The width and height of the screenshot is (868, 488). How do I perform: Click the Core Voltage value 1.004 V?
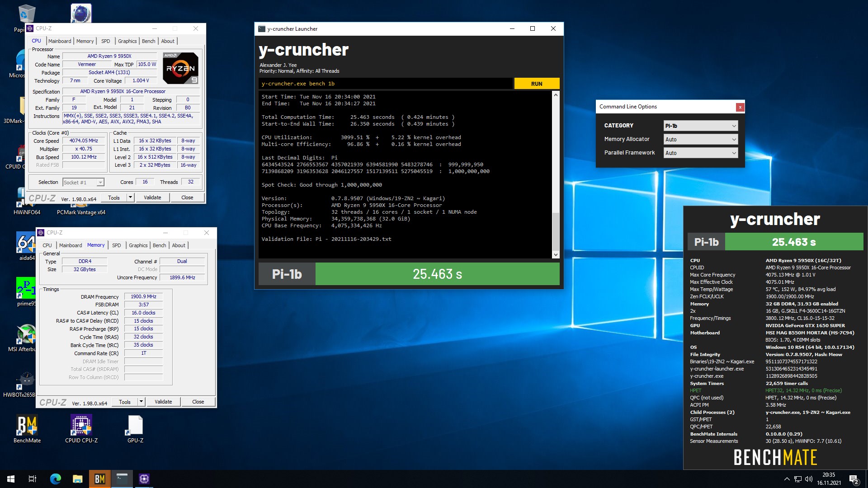click(141, 80)
